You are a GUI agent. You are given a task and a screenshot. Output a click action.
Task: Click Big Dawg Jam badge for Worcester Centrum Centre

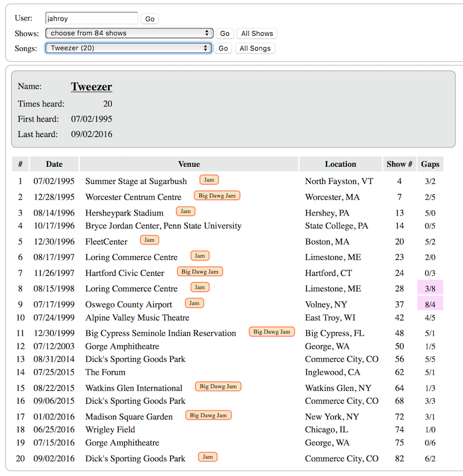217,196
